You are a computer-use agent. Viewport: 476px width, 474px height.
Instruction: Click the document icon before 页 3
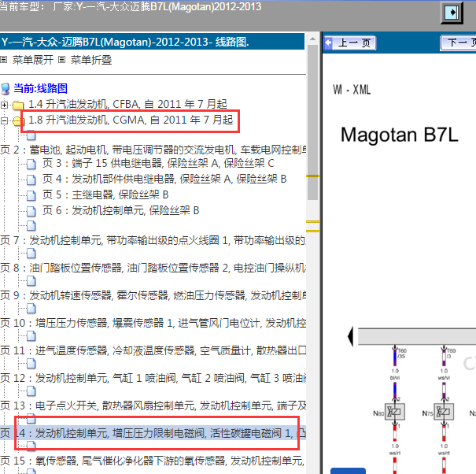coord(31,165)
